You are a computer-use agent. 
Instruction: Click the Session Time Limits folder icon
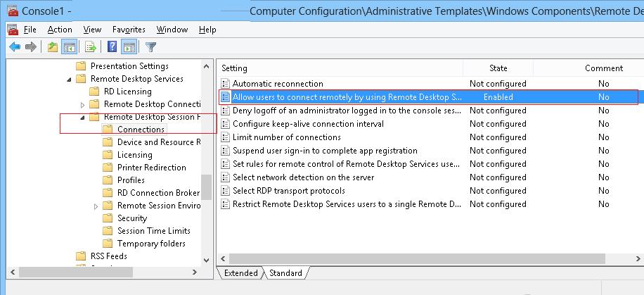tap(108, 231)
